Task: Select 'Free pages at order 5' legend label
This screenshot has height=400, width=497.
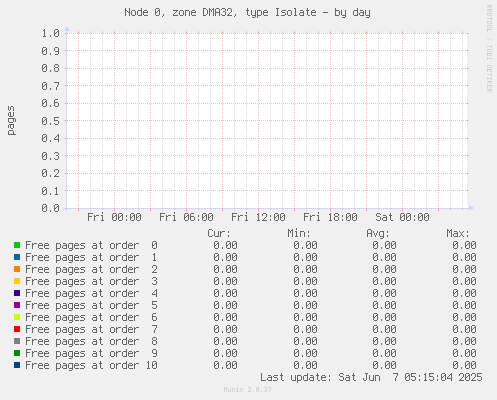Action: coord(91,306)
